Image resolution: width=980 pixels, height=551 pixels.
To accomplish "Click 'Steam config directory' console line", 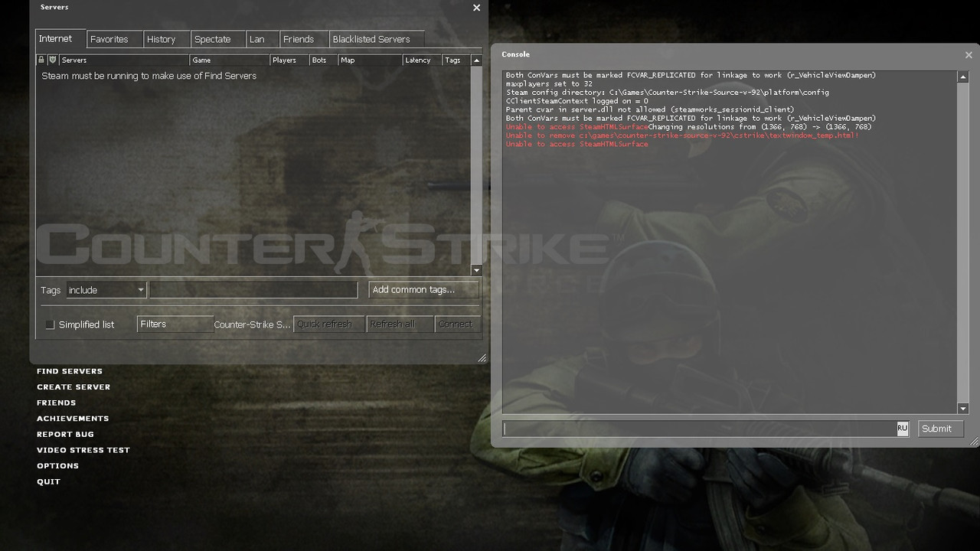I will (x=668, y=93).
